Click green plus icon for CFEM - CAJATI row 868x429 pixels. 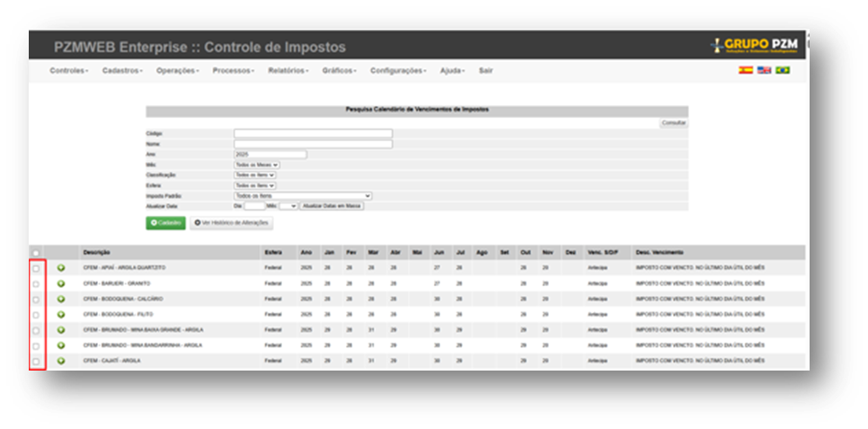(x=61, y=361)
